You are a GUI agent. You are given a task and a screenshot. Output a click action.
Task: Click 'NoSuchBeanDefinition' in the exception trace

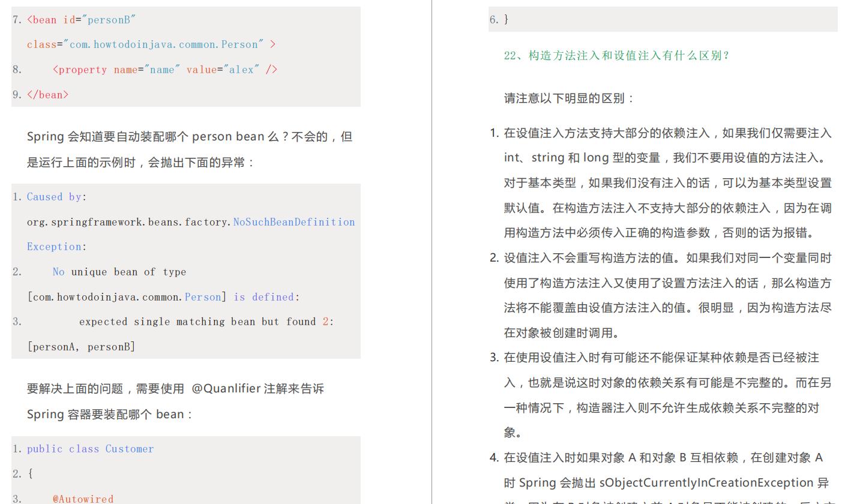[x=294, y=222]
